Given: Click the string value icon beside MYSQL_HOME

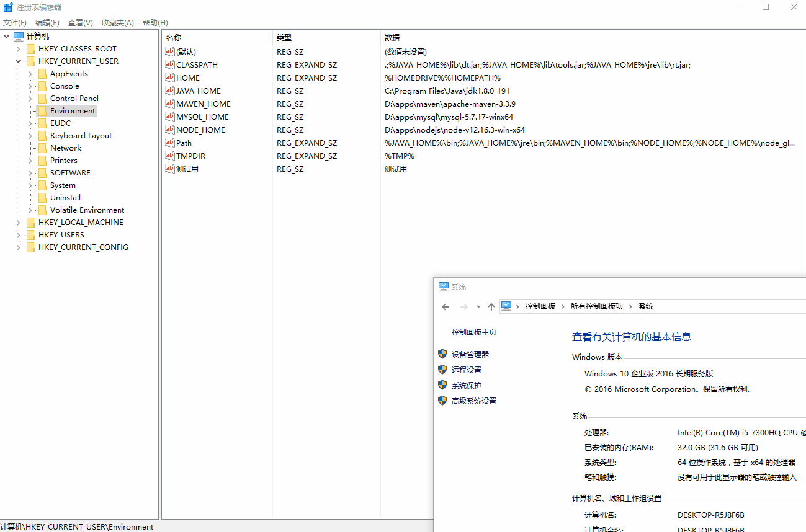Looking at the screenshot, I should click(170, 117).
